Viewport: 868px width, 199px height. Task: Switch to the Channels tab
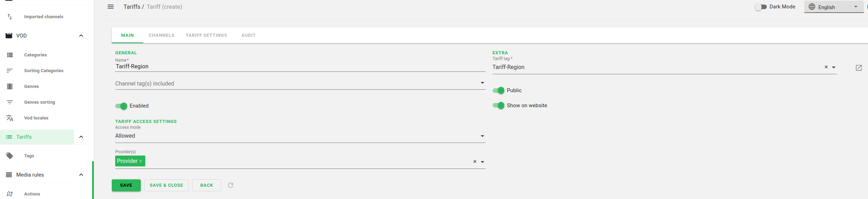(x=161, y=35)
